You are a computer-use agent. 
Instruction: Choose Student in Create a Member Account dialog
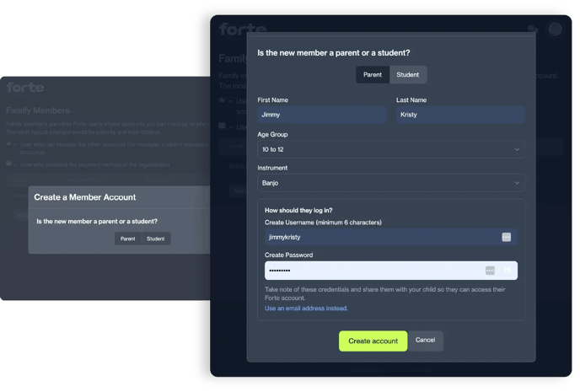155,239
